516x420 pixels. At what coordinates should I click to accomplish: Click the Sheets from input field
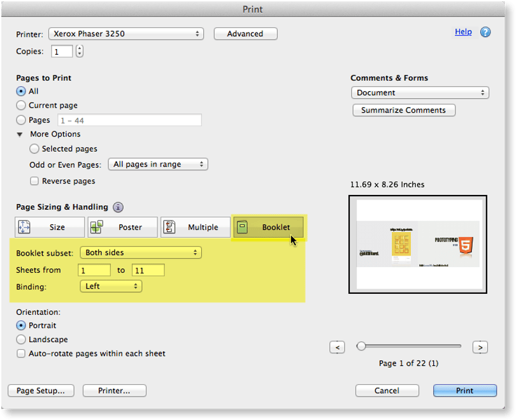94,270
